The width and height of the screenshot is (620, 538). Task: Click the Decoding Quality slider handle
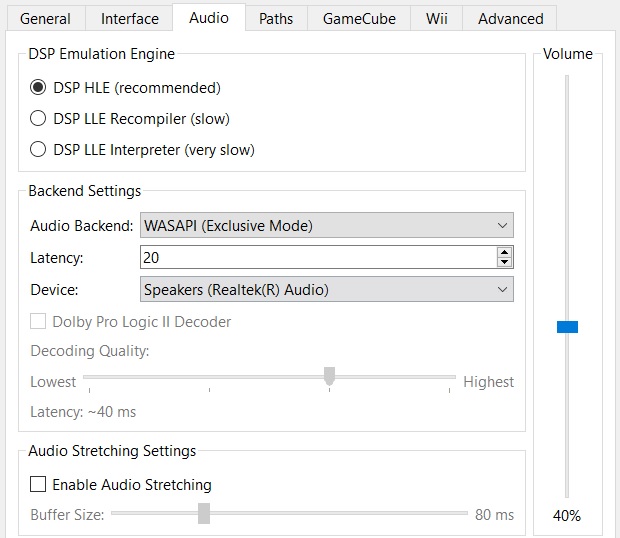click(329, 376)
